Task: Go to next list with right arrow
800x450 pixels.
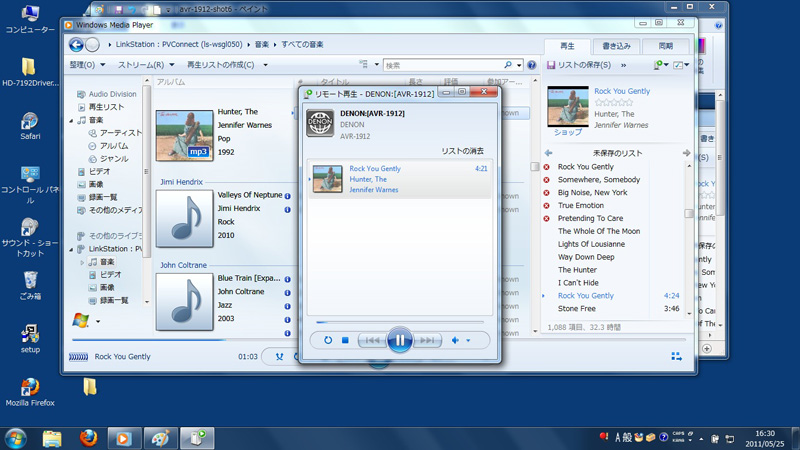Action: [x=686, y=153]
